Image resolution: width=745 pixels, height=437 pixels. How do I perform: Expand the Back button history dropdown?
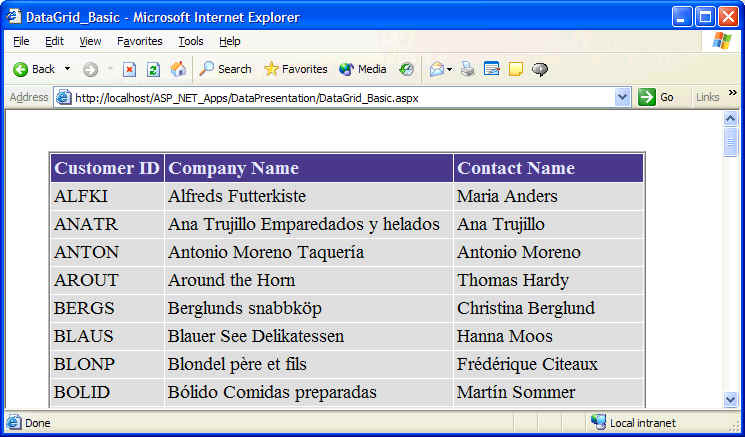[x=67, y=69]
